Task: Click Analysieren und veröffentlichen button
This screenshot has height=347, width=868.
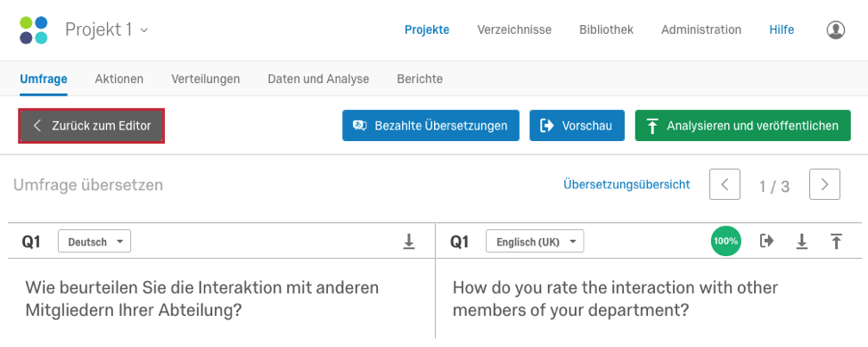Action: coord(743,126)
